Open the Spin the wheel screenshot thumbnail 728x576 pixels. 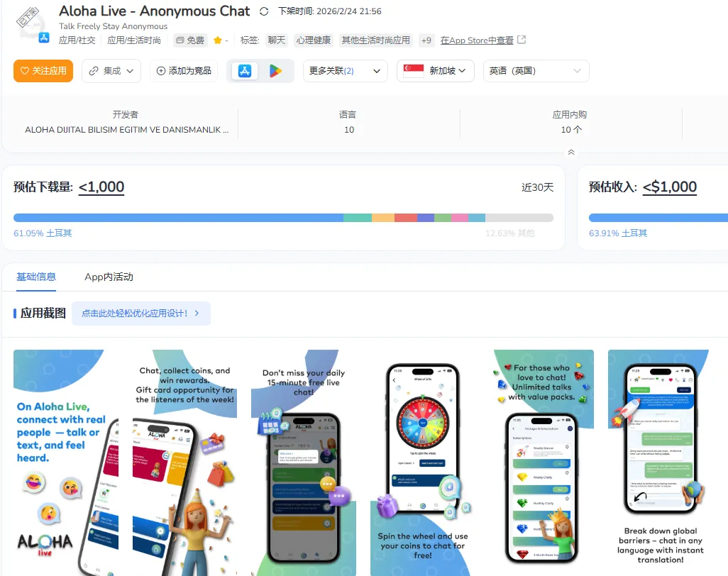(422, 463)
